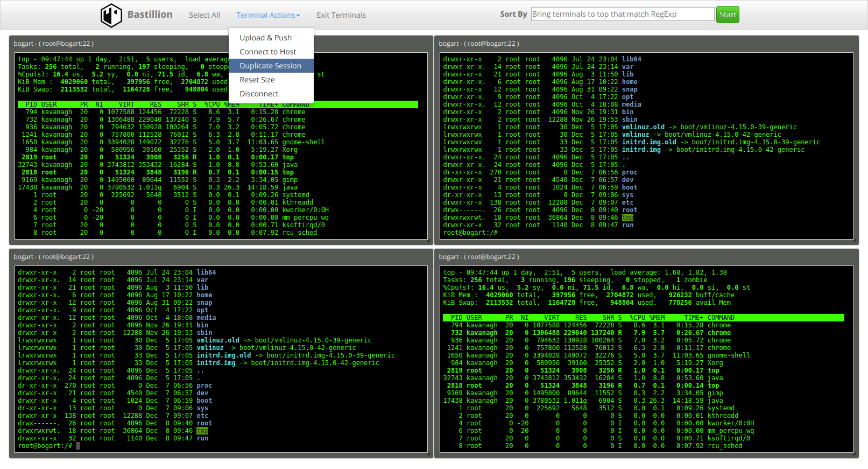Click initrd.img.old entry in bottom-left terminal
Image resolution: width=868 pixels, height=469 pixels.
click(224, 355)
